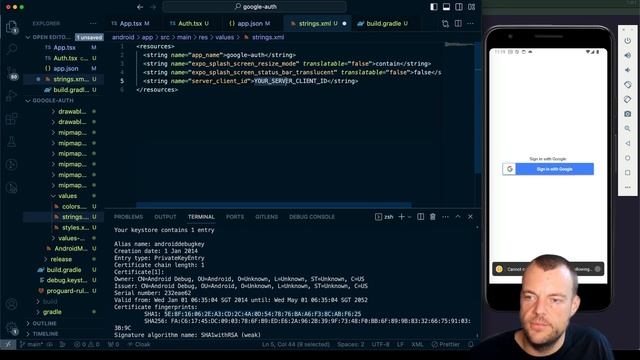Open the Run and Debug view
640x360 pixels.
(x=11, y=96)
